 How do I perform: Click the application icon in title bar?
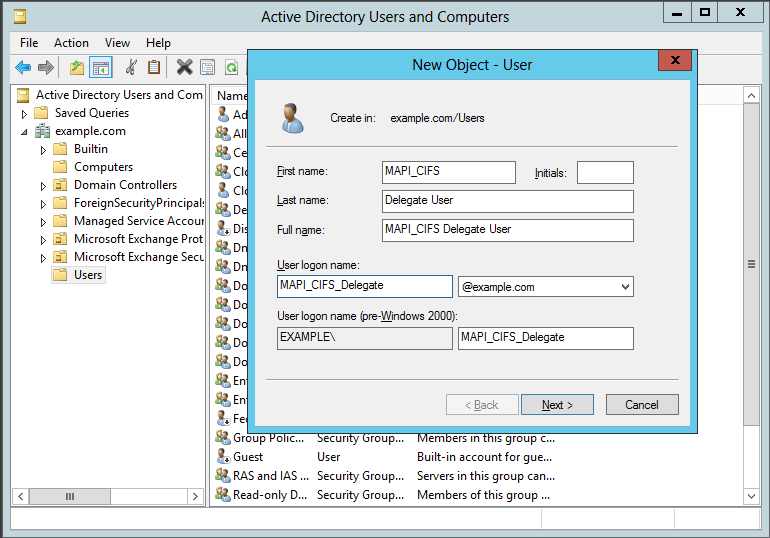pos(20,17)
